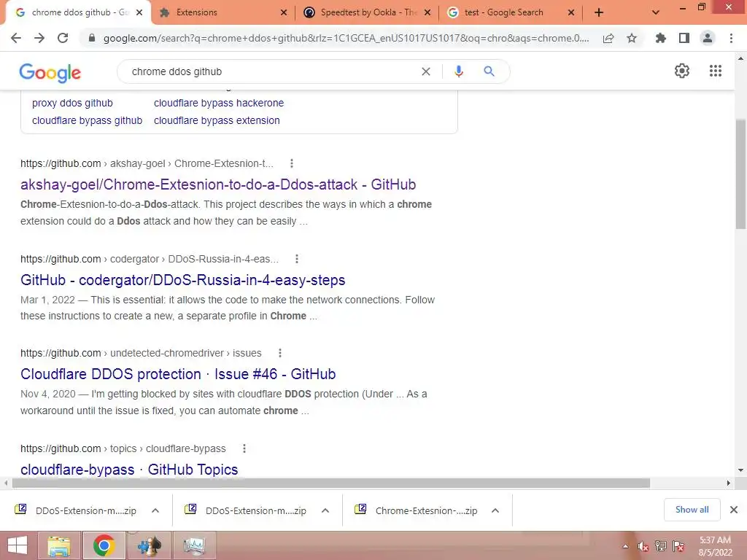The width and height of the screenshot is (747, 560).
Task: Open Chrome's three-dot menu
Action: click(x=731, y=38)
